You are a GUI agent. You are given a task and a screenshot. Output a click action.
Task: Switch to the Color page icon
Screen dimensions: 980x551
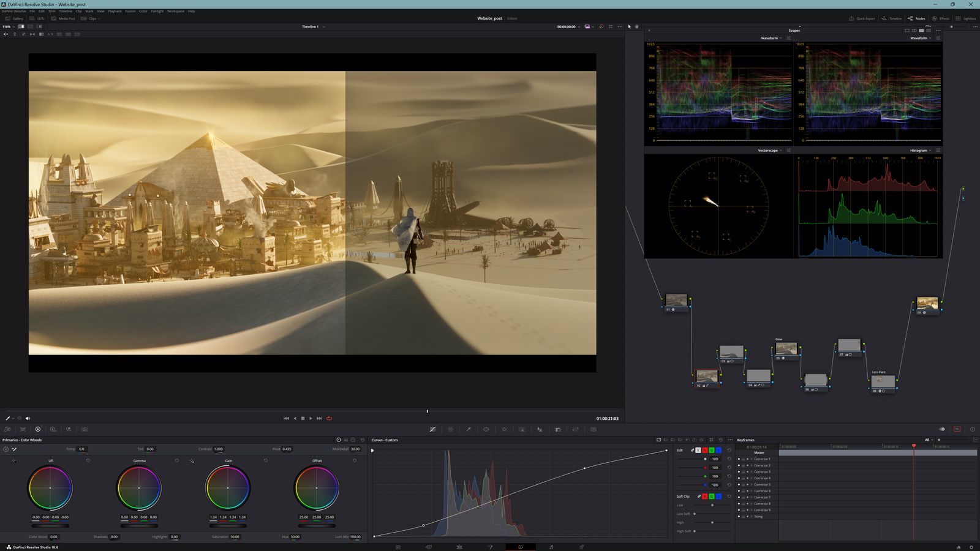[x=521, y=547]
